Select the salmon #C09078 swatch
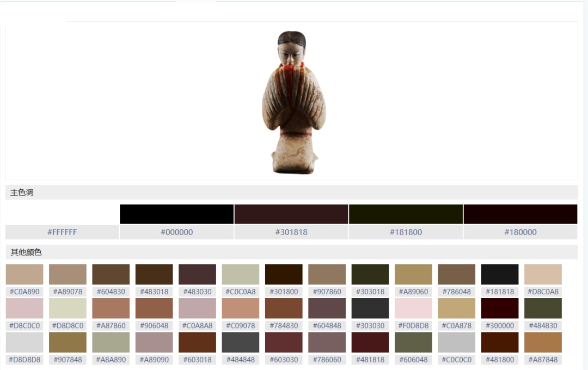This screenshot has width=588, height=370. click(241, 308)
